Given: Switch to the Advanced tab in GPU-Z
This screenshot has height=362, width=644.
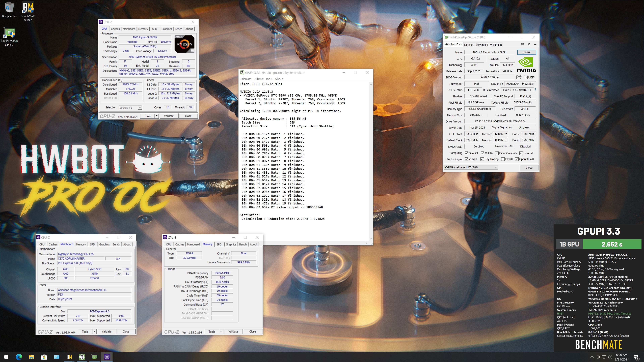Looking at the screenshot, I should click(482, 45).
